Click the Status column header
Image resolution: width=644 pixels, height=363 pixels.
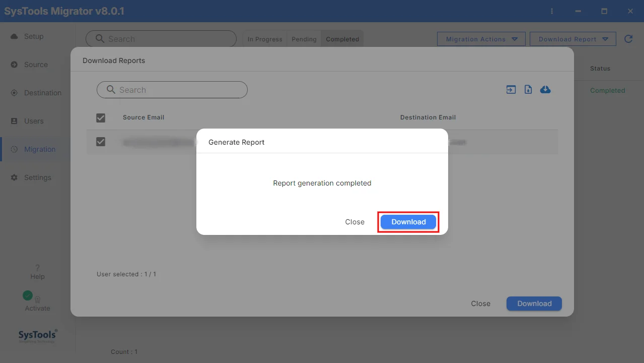point(600,69)
